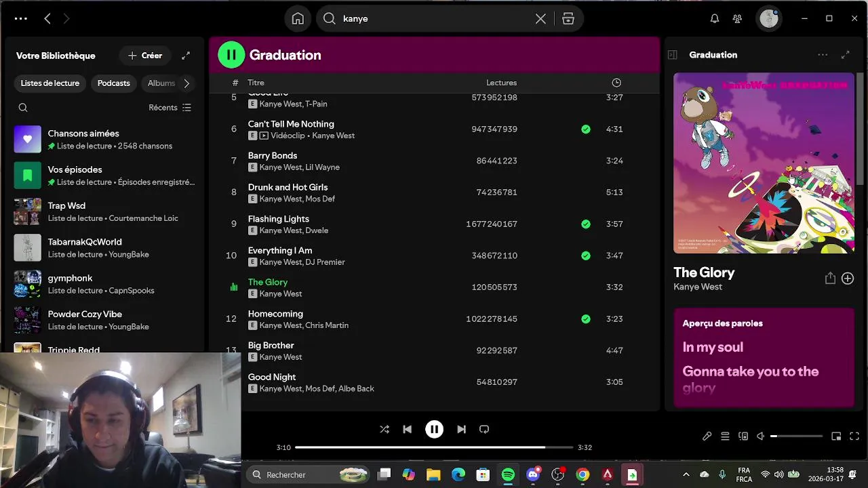Toggle the lyrics microphone icon

(707, 436)
